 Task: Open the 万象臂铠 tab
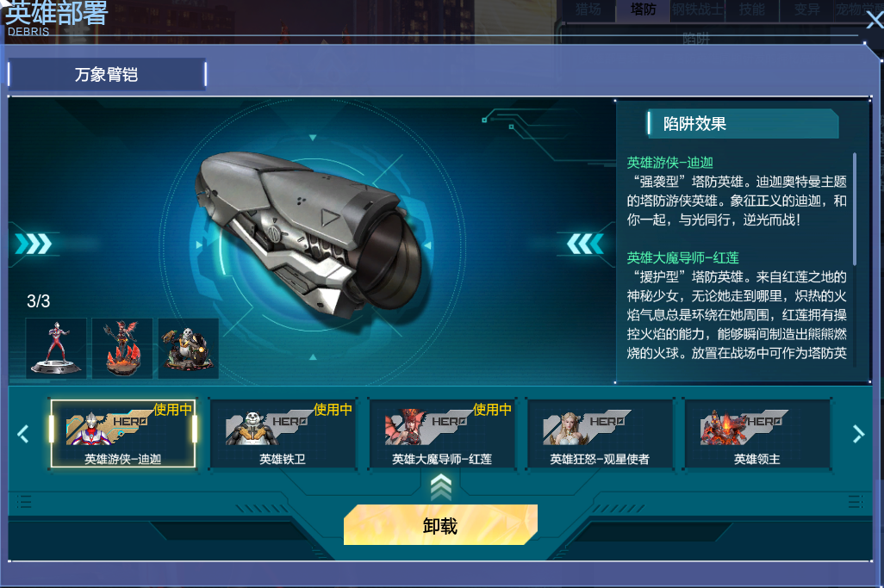(107, 74)
